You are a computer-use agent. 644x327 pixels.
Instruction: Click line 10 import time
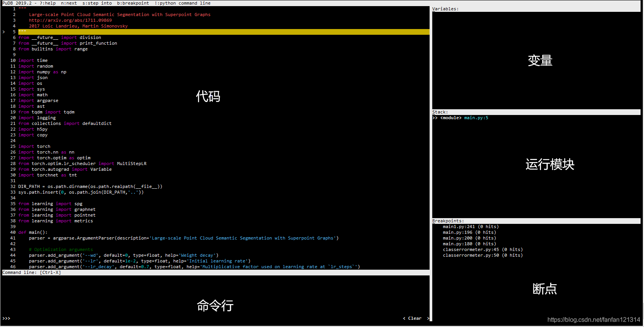coord(33,60)
